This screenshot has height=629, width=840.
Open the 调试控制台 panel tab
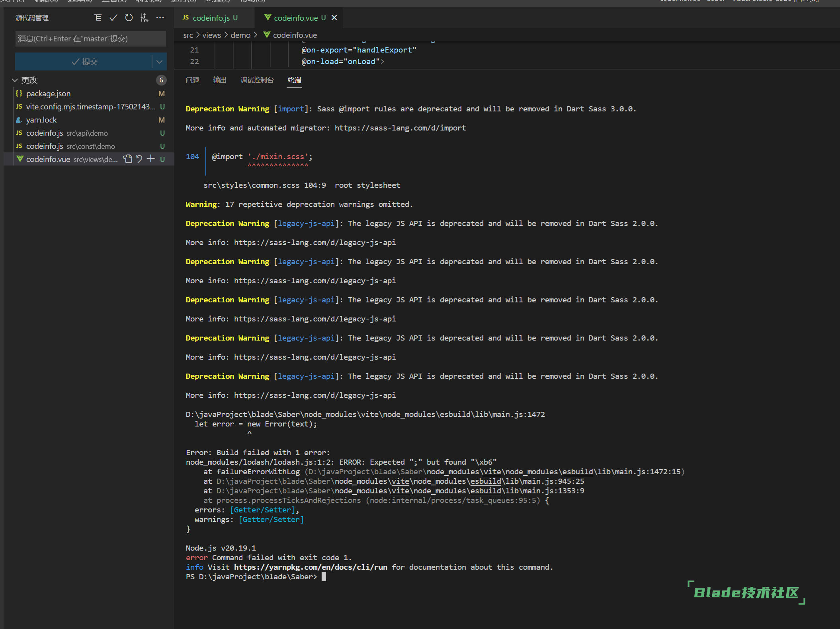coord(257,80)
